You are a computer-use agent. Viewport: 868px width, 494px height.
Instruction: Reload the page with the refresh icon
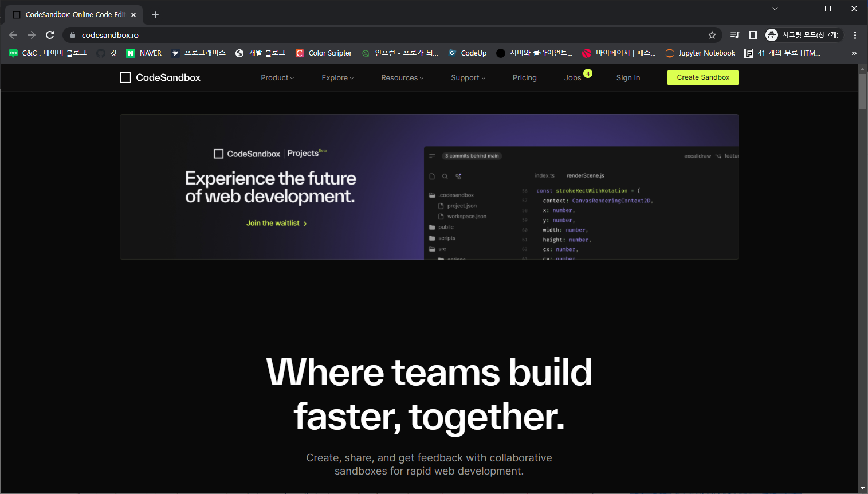coord(50,35)
